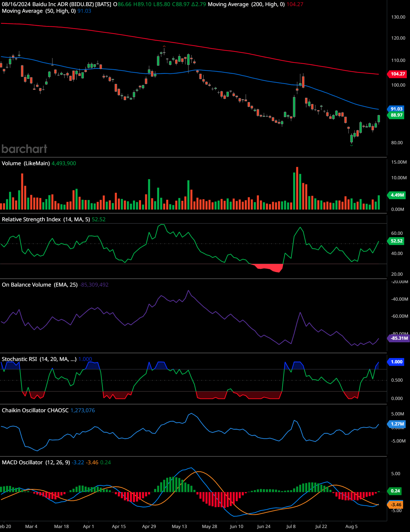Click the 120.00 price axis label
The height and width of the screenshot is (532, 410).
click(398, 38)
